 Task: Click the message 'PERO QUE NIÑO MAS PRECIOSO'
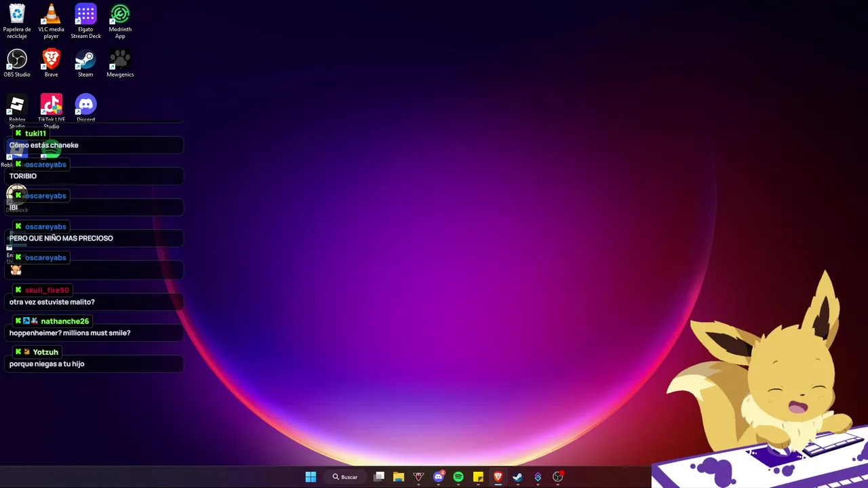coord(61,239)
